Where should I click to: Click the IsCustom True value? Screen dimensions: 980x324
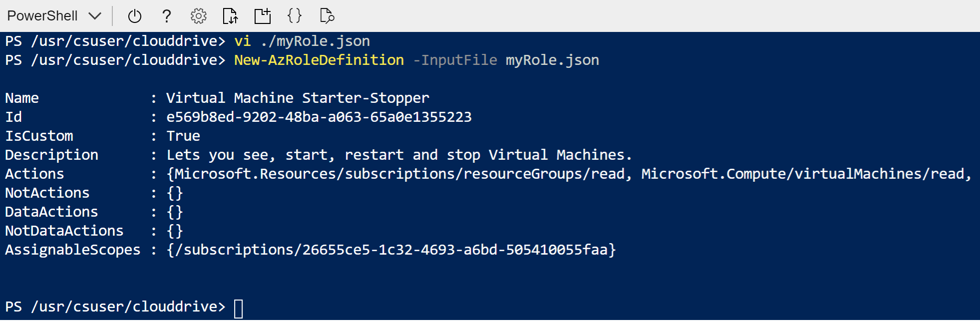coord(183,136)
